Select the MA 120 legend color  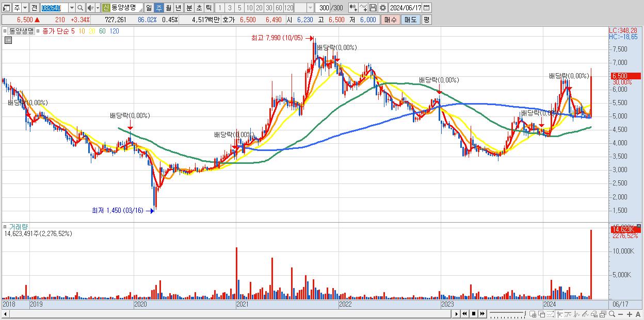click(115, 31)
